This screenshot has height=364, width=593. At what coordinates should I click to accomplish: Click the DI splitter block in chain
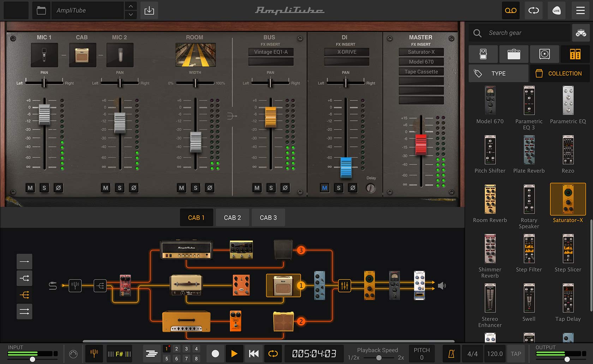coord(100,285)
